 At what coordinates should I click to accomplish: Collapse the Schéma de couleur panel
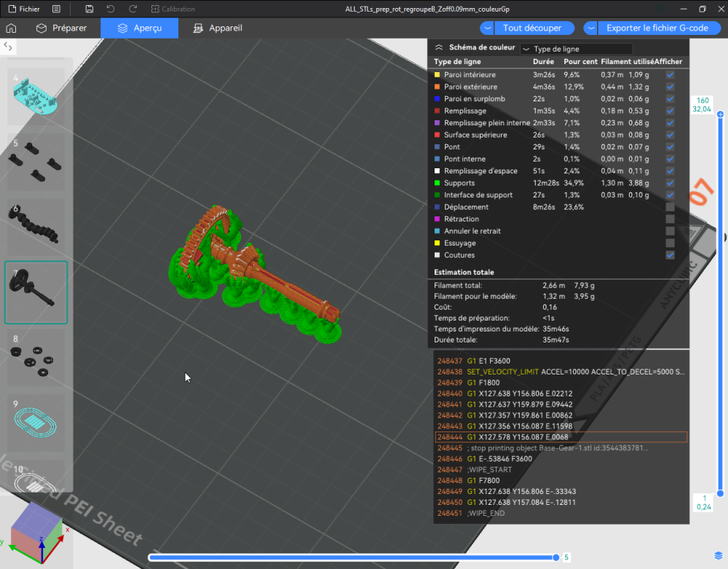(439, 47)
